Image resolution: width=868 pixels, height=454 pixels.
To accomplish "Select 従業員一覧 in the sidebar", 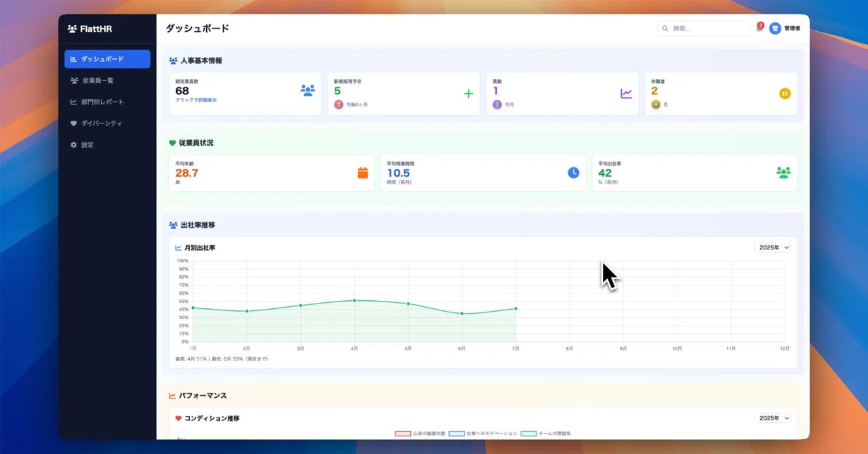I will click(107, 80).
